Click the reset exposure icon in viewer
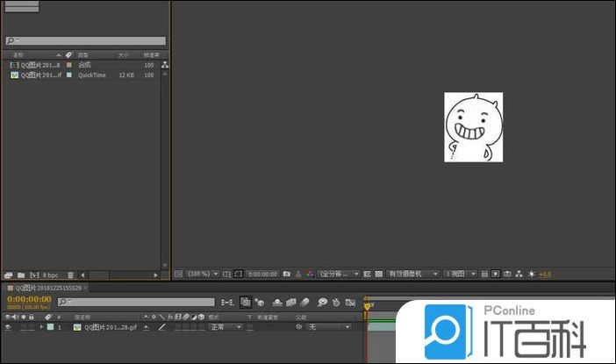 point(532,275)
